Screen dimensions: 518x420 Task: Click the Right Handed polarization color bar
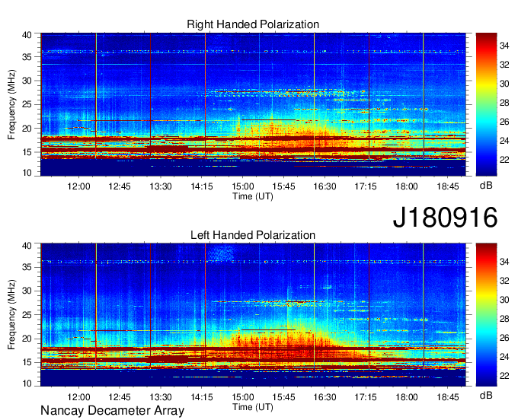pos(486,104)
